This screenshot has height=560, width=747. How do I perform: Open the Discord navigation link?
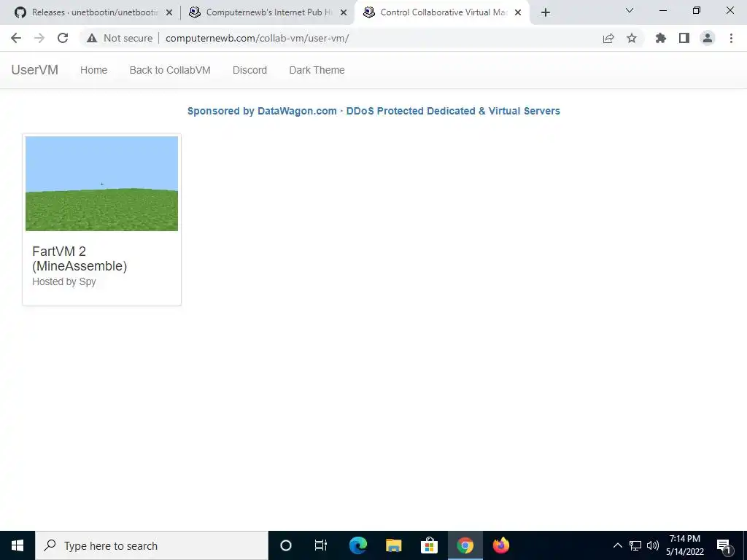pos(249,70)
